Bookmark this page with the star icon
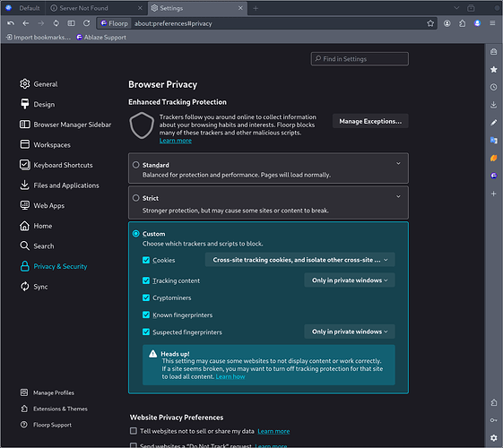The width and height of the screenshot is (503, 448). click(x=430, y=23)
